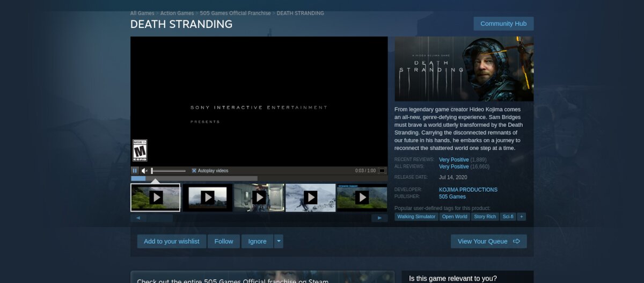
Task: Go to All Games breadcrumb
Action: (142, 13)
